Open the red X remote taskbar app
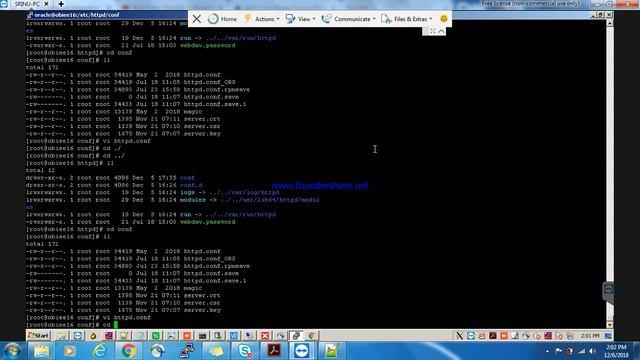The width and height of the screenshot is (640, 360). tap(265, 336)
